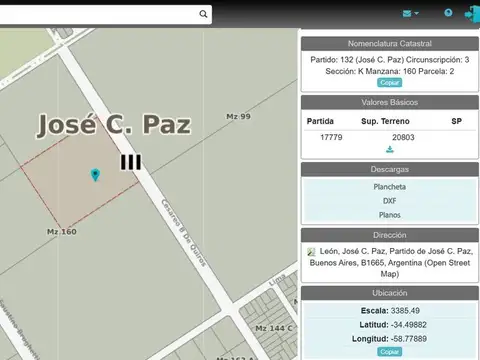
Task: Copy the Nomenclatura Catastral text
Action: tap(389, 82)
